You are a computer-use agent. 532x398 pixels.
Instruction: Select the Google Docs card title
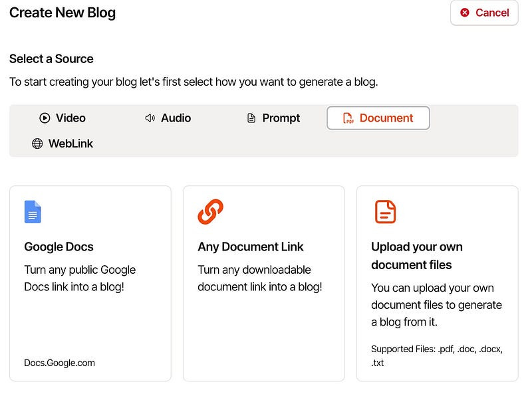coord(59,247)
